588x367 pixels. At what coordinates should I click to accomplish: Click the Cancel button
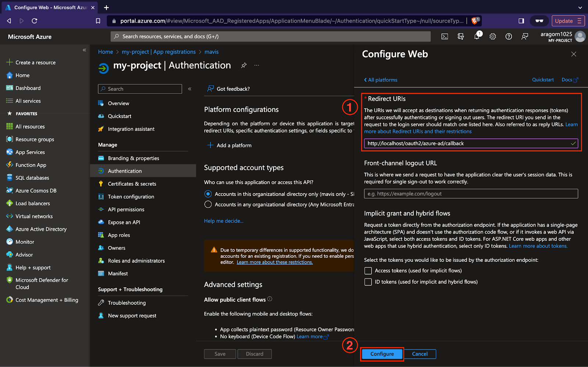tap(420, 354)
